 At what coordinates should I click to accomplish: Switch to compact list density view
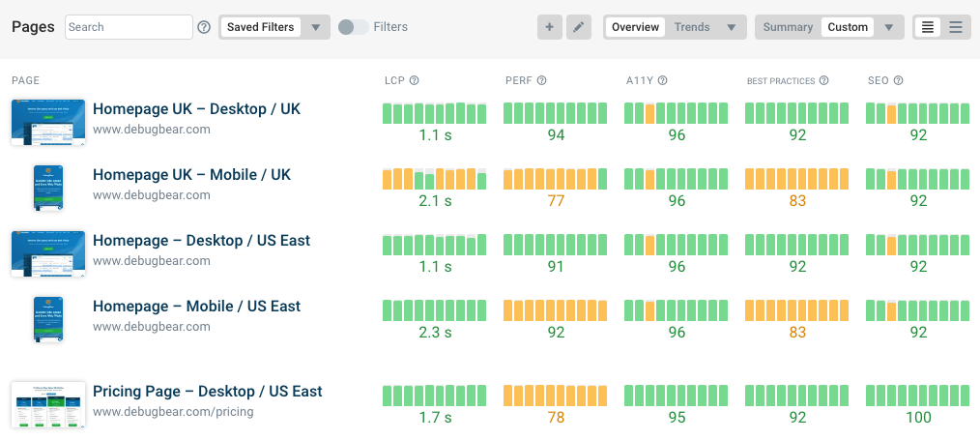pos(928,27)
